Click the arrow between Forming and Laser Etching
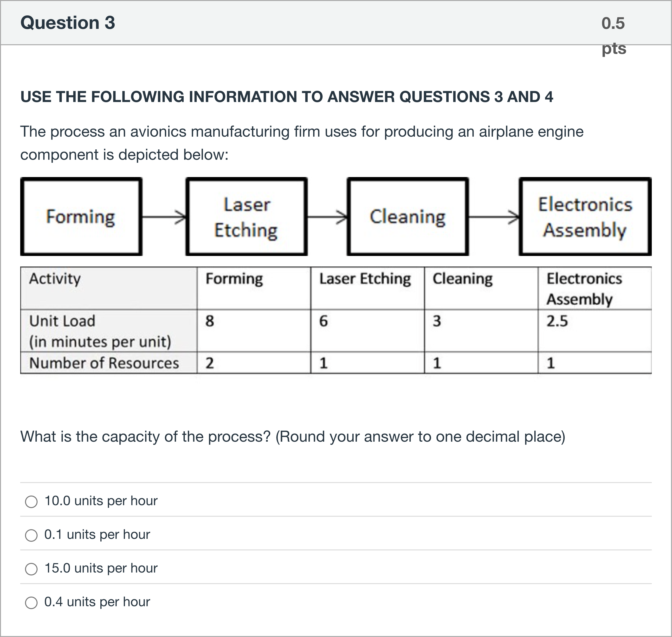Image resolution: width=672 pixels, height=637 pixels. [164, 216]
